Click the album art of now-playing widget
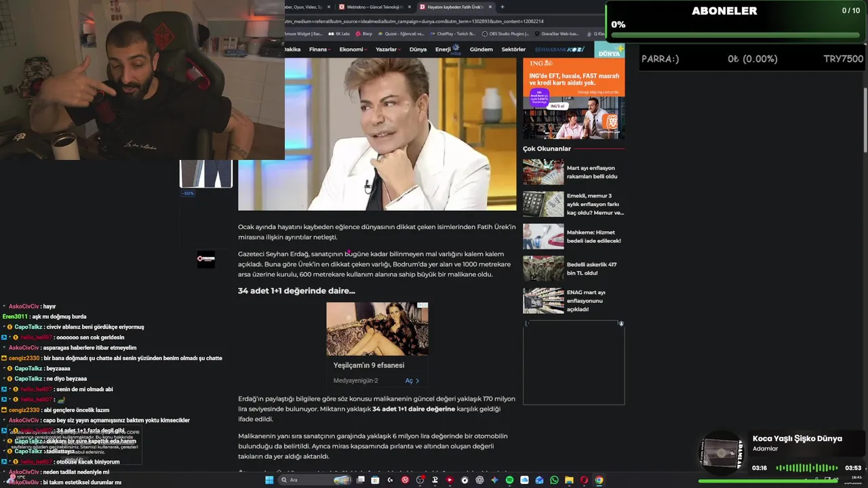The width and height of the screenshot is (868, 488). tap(720, 453)
